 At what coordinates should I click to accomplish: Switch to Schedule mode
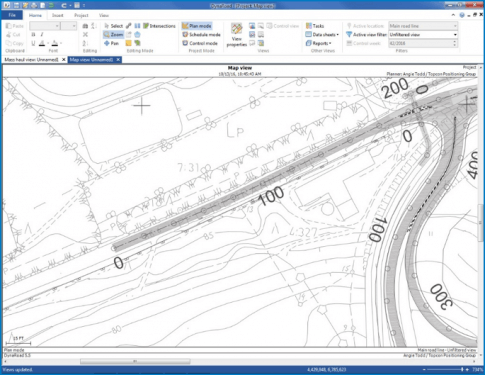coord(201,35)
